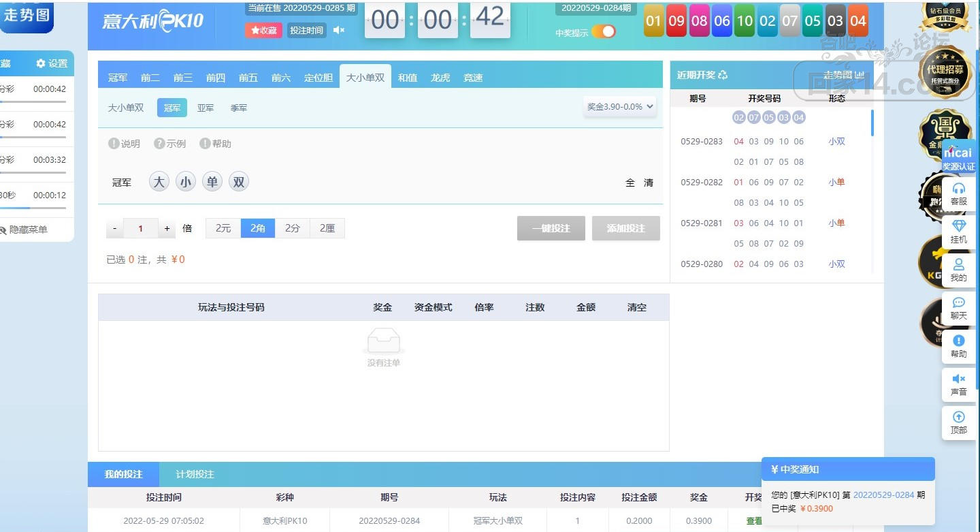Click 设置 gear in left panel

tap(52, 63)
